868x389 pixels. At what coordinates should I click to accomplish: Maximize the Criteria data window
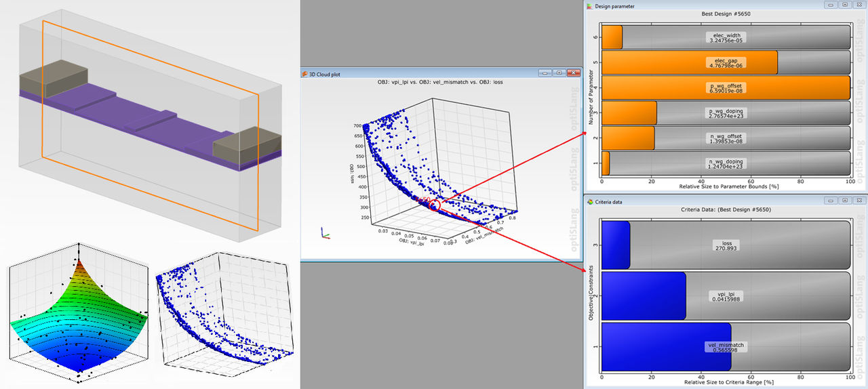(845, 201)
